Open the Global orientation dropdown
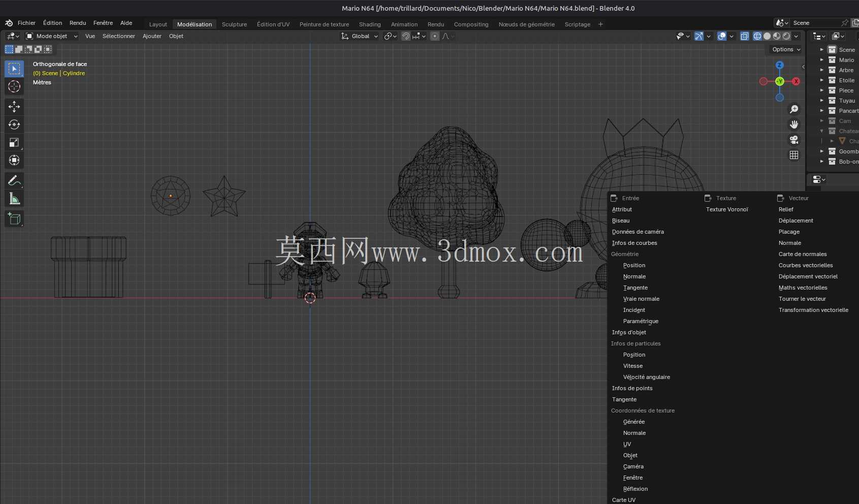The image size is (859, 504). [360, 36]
